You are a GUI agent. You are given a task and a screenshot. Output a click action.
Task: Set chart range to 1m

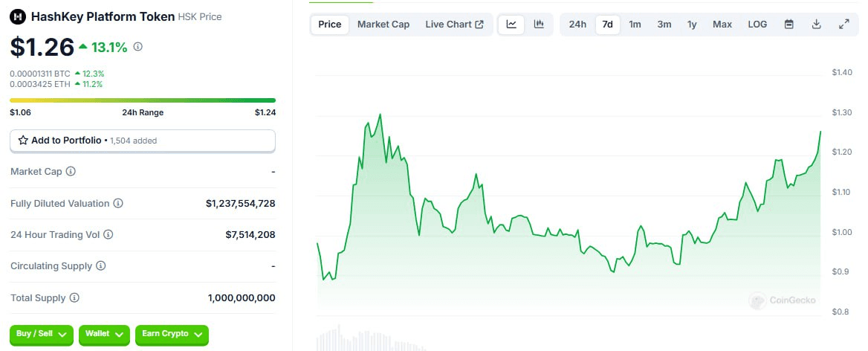coord(635,25)
